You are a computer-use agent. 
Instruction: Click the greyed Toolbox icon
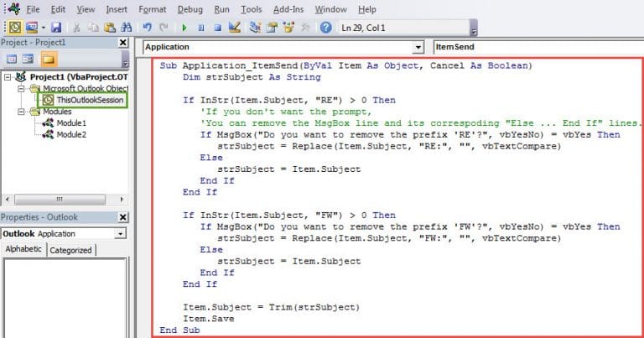click(x=305, y=28)
